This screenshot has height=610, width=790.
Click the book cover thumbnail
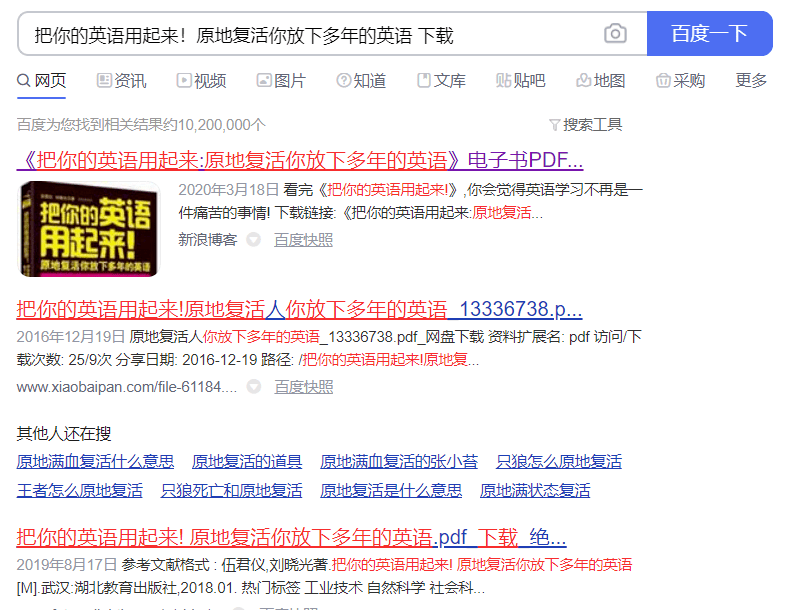point(89,229)
